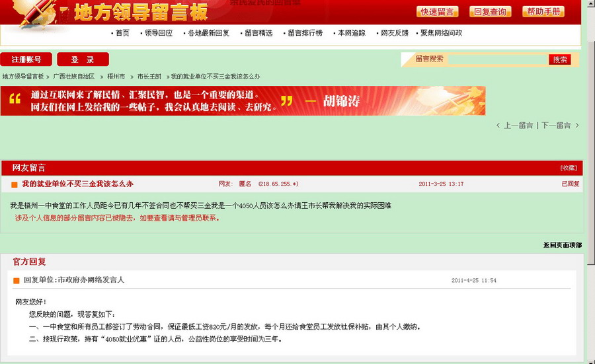
Task: Click 广西壮族自治区 in the breadcrumb
Action: [x=74, y=77]
